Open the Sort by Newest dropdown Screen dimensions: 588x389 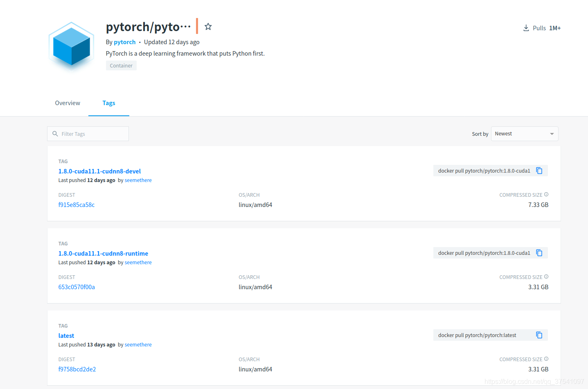tap(524, 134)
